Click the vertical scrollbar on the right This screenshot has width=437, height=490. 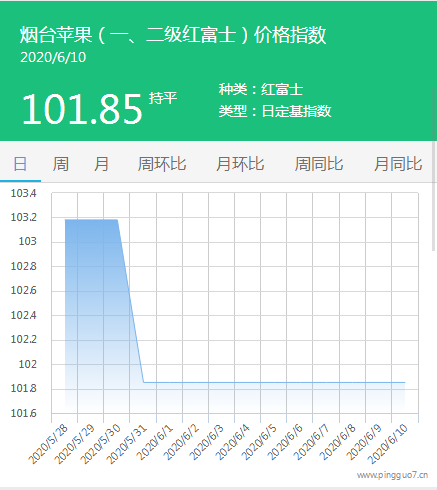(x=434, y=167)
